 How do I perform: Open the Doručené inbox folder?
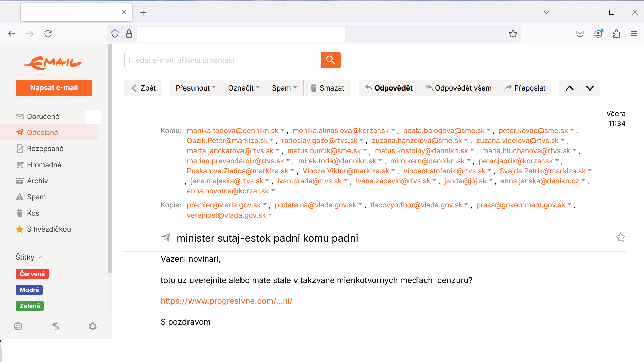(x=43, y=117)
